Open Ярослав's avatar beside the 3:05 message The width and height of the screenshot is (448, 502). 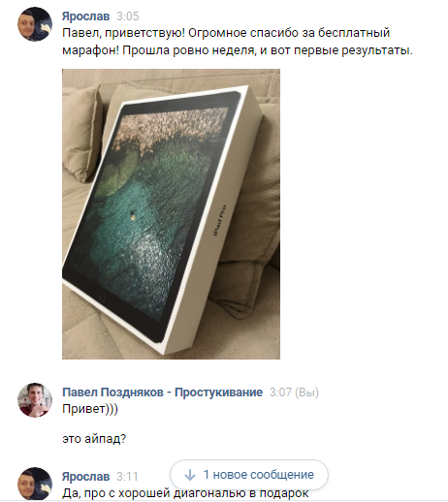35,24
